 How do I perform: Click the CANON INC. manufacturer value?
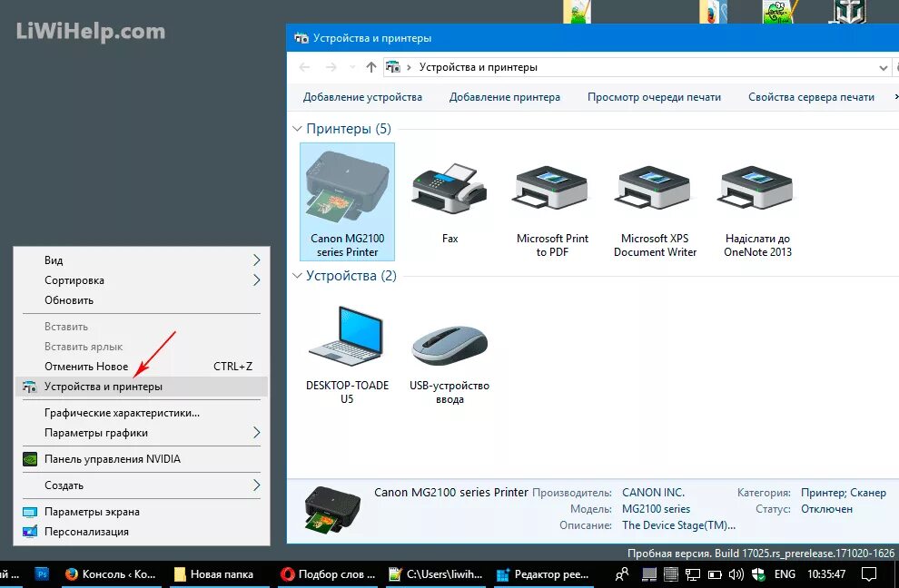point(653,493)
